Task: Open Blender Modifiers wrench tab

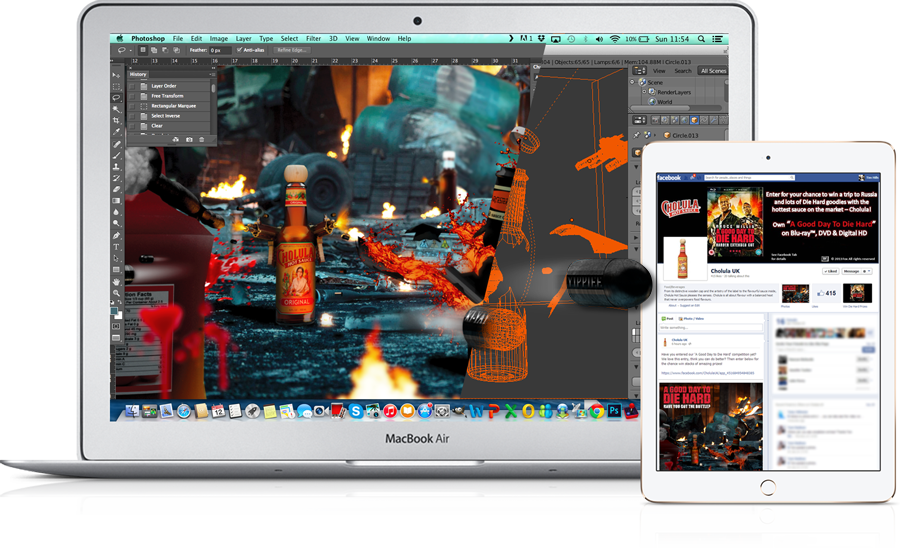Action: (713, 120)
